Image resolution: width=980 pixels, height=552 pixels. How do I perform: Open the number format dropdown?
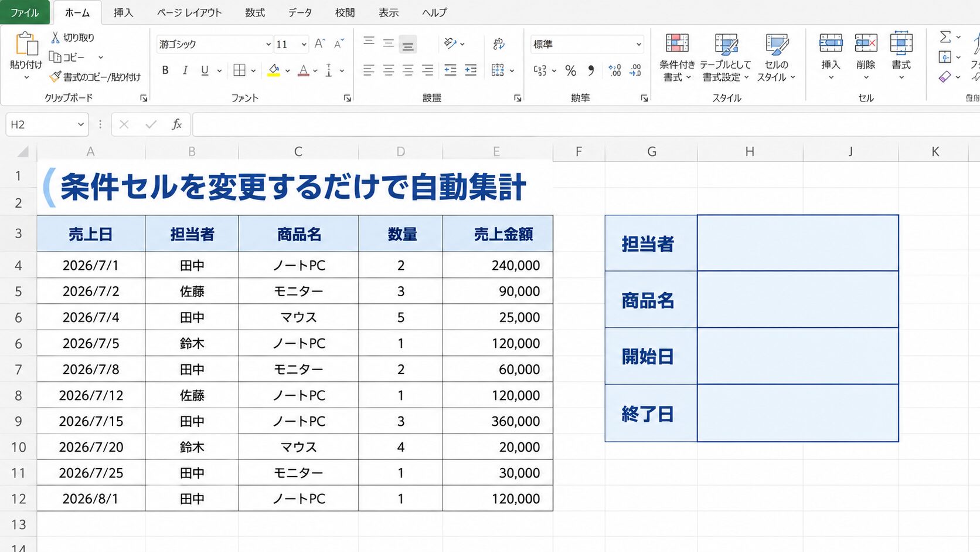point(639,44)
